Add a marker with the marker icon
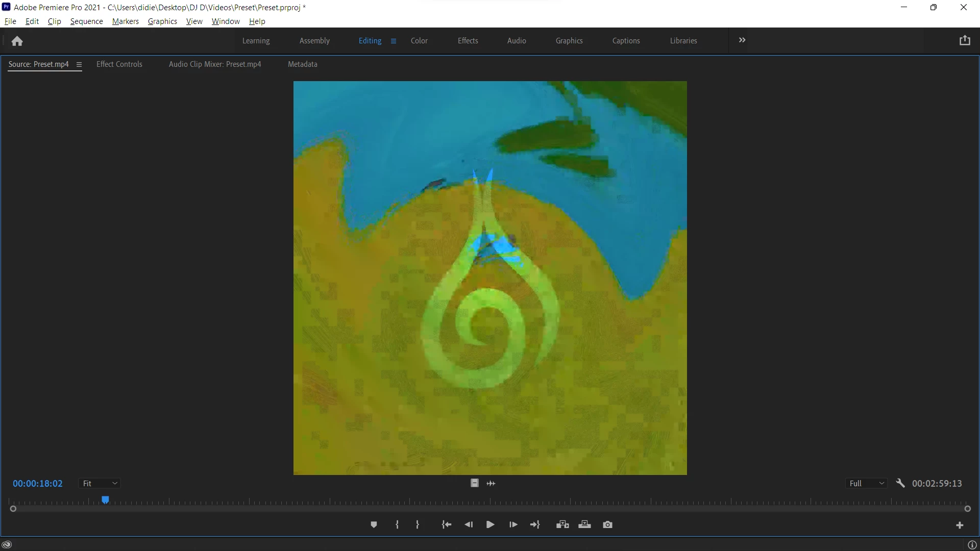The image size is (980, 551). coord(374,524)
